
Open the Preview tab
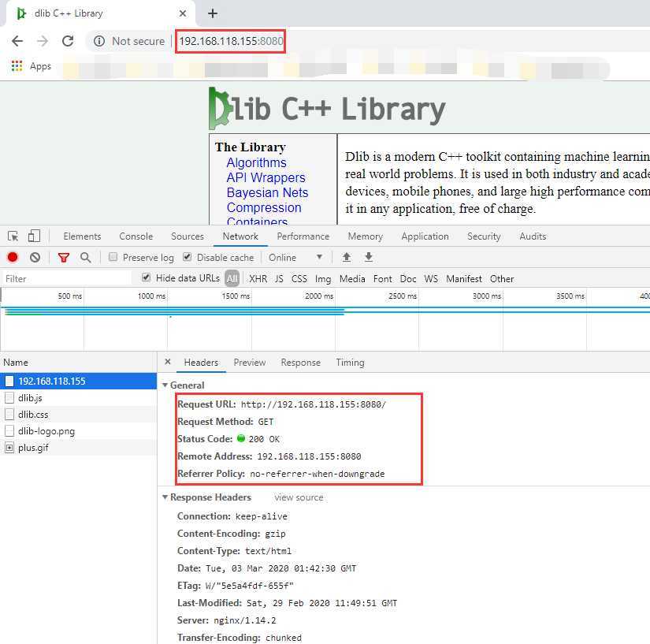[250, 363]
